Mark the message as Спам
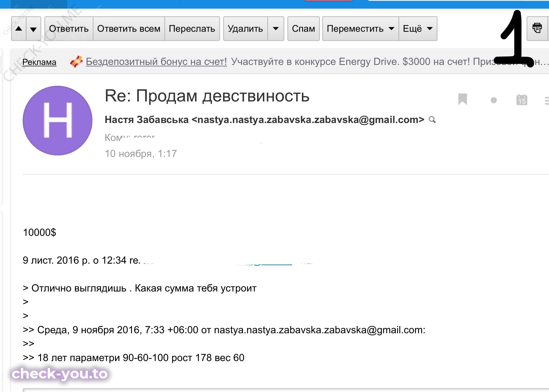 tap(304, 29)
